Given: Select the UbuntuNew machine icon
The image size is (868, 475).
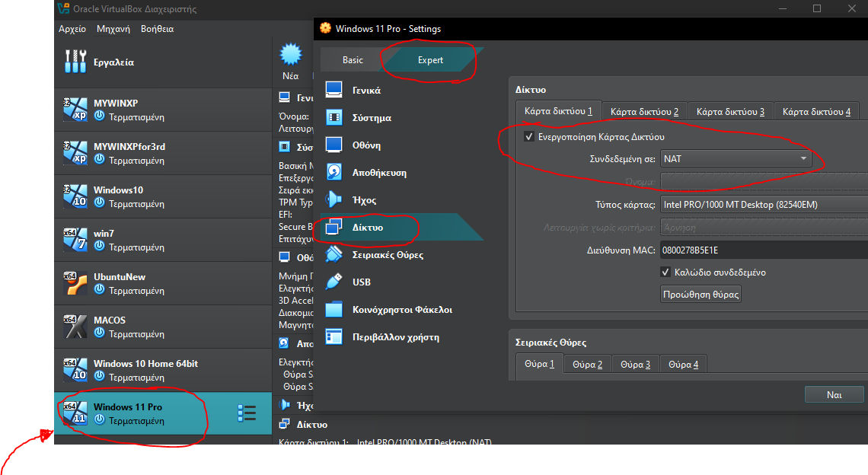Looking at the screenshot, I should click(75, 283).
